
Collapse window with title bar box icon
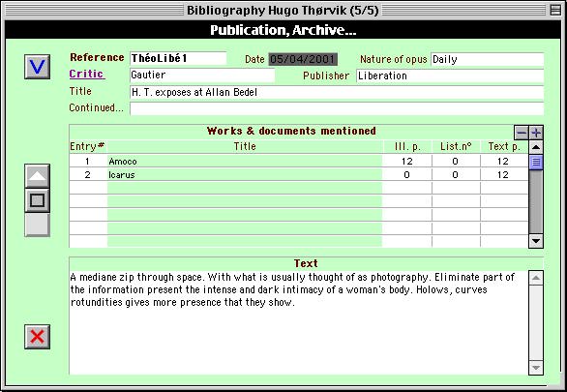pos(555,10)
